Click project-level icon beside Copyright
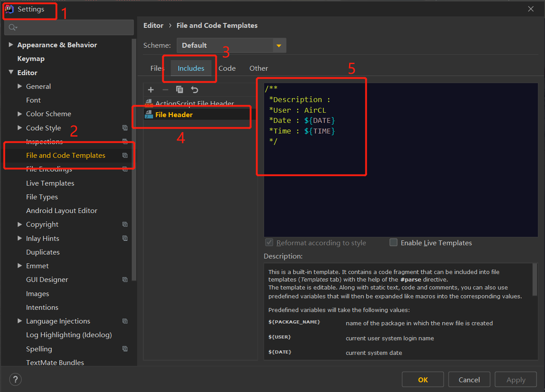Image resolution: width=545 pixels, height=392 pixels. 125,225
